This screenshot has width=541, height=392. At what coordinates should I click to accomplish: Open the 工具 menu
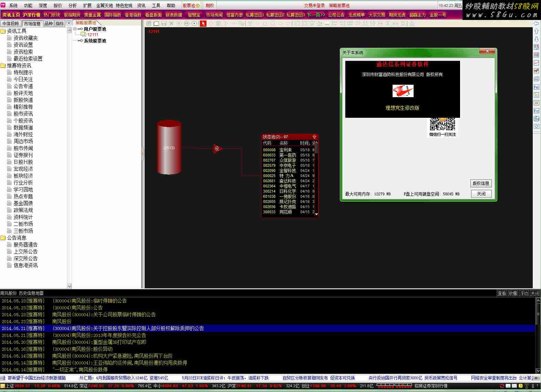[156, 6]
